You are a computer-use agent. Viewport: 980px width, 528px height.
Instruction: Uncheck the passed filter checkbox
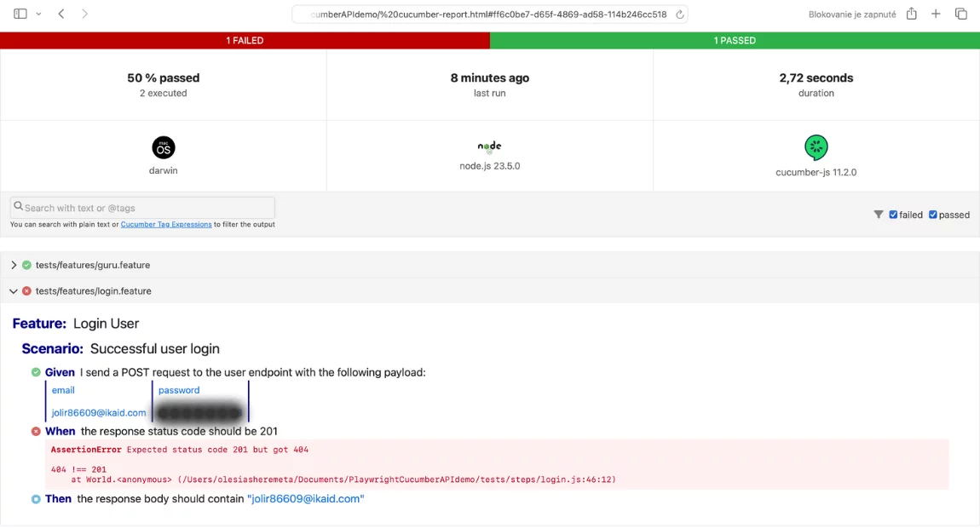[x=932, y=215]
